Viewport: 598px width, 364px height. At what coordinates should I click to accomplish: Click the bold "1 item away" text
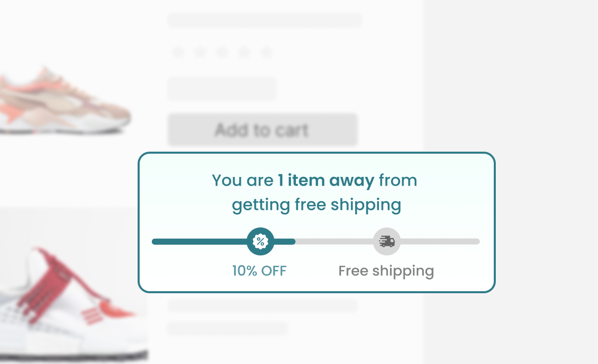coord(326,180)
